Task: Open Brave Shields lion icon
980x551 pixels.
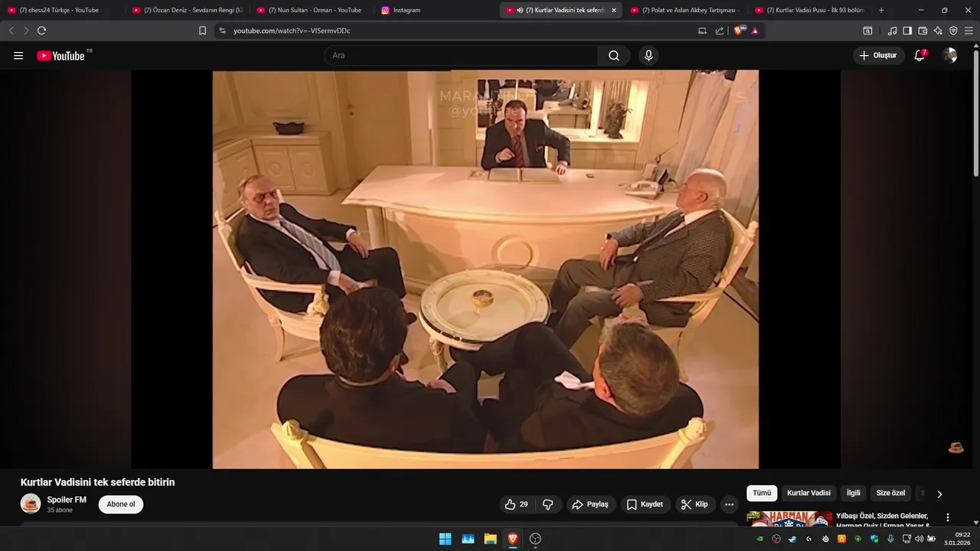Action: 739,31
